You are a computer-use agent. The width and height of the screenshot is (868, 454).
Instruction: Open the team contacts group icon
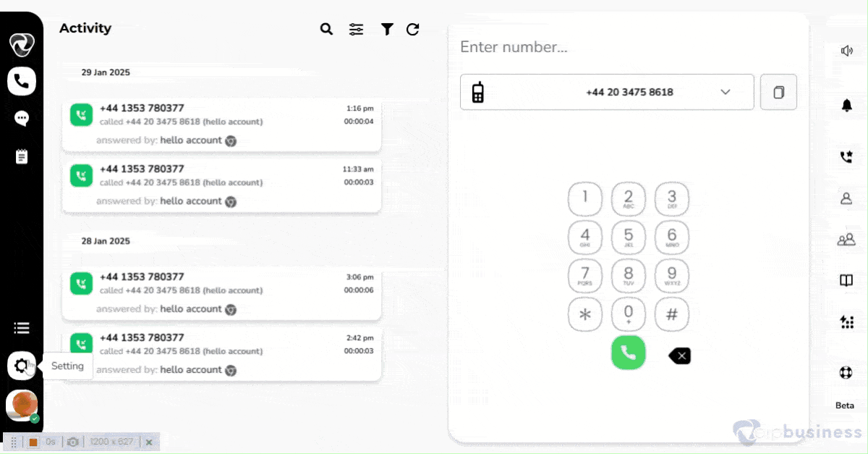click(x=846, y=239)
